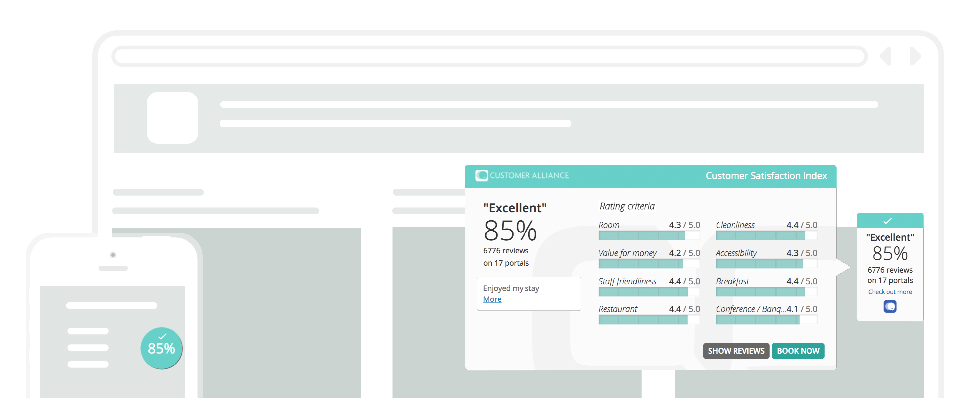Image resolution: width=980 pixels, height=398 pixels.
Task: Click the Accessibility rating bar
Action: coord(766,264)
